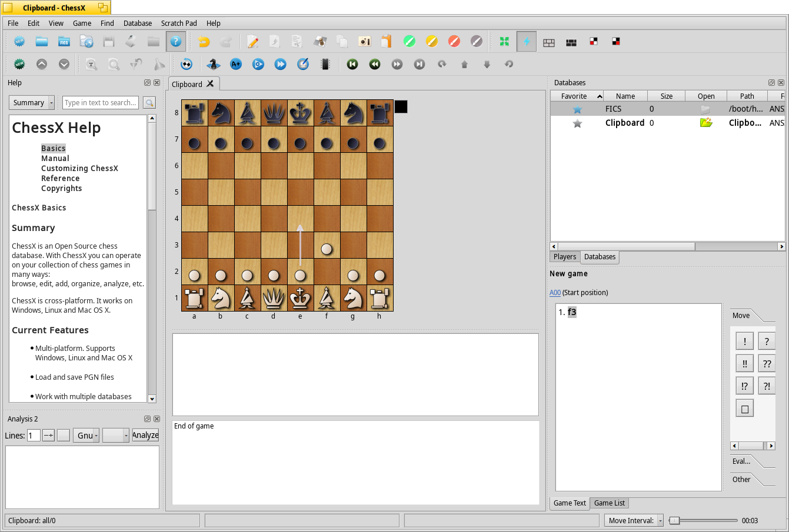Open the File menu
Image resolution: width=789 pixels, height=532 pixels.
pos(13,24)
